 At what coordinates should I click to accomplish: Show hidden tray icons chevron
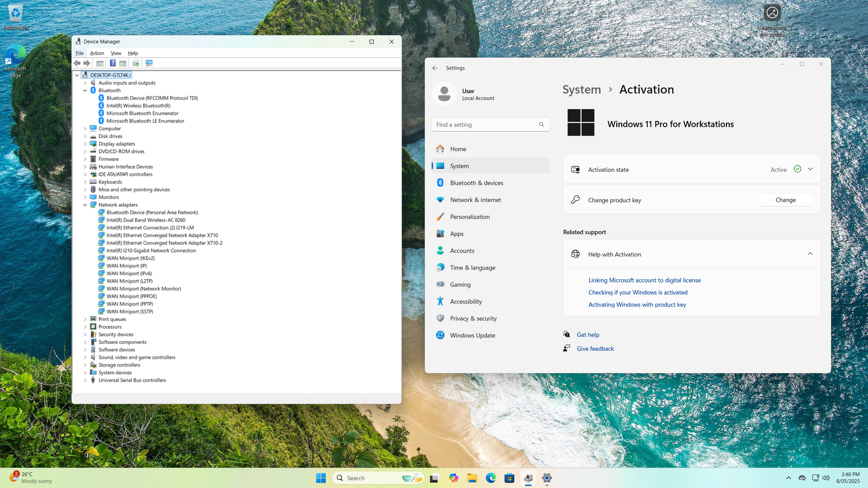coord(788,478)
